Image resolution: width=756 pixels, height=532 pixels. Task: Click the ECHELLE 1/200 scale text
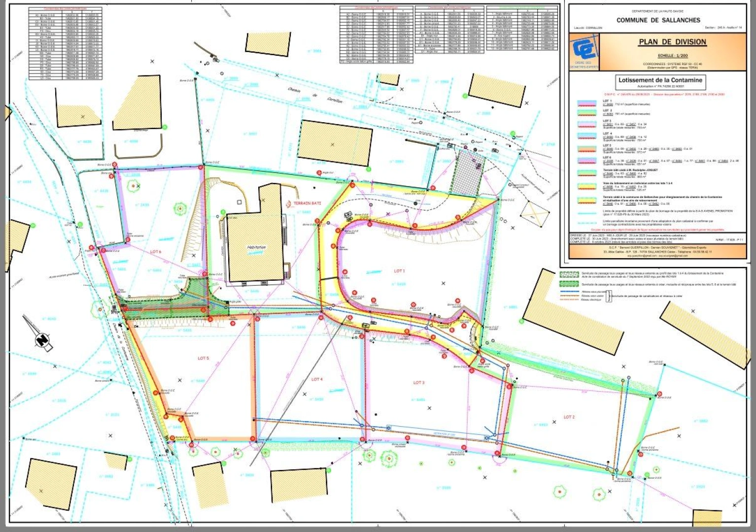point(672,56)
